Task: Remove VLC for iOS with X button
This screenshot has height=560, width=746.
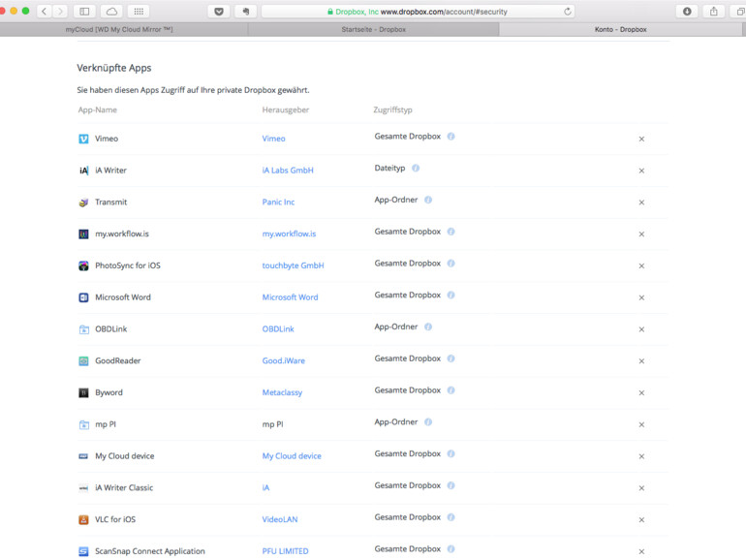Action: [641, 520]
